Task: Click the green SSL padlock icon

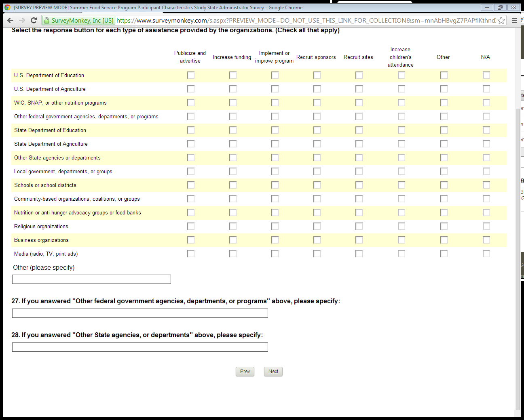Action: (46, 21)
